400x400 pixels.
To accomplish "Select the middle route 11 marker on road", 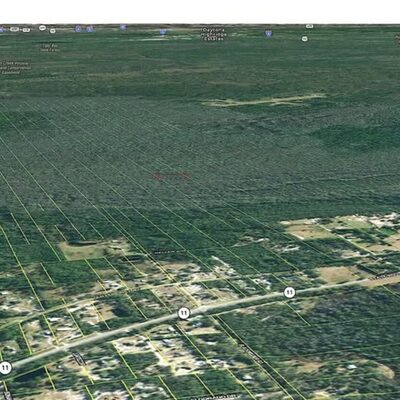I will tap(184, 313).
